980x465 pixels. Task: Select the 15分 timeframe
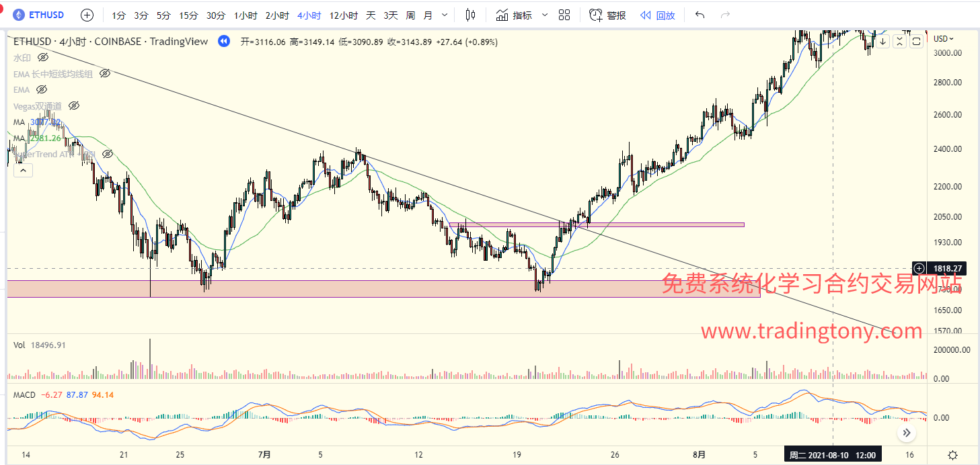pos(189,15)
